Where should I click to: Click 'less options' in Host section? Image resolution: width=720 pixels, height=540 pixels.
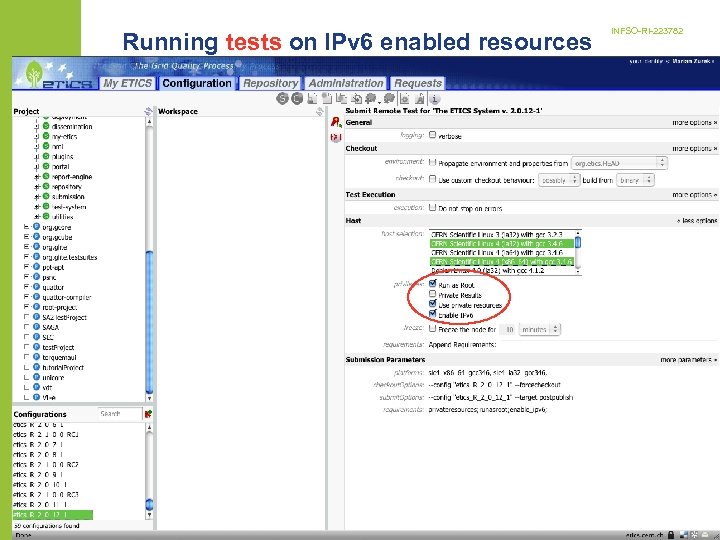coord(697,221)
